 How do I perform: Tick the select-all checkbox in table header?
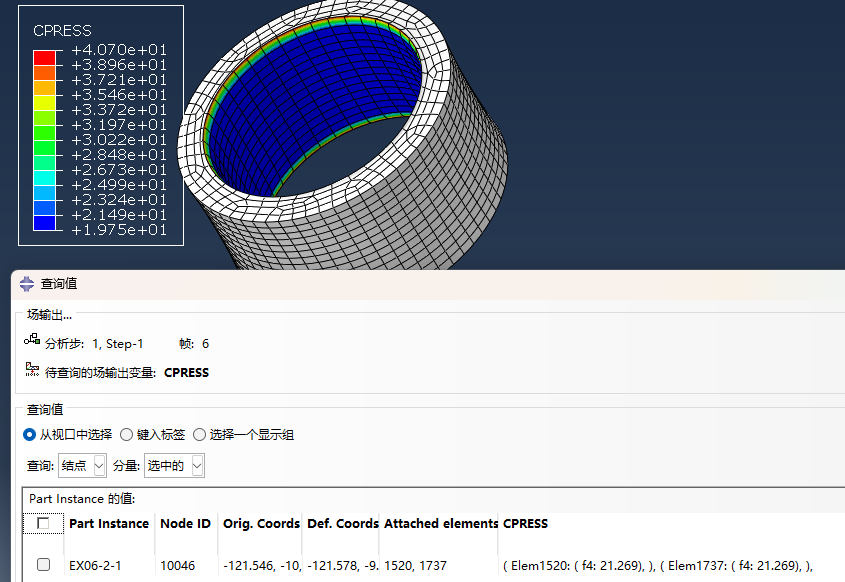[x=43, y=523]
